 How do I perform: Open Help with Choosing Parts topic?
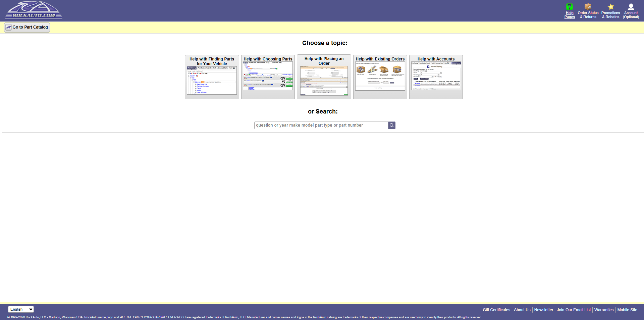(268, 77)
